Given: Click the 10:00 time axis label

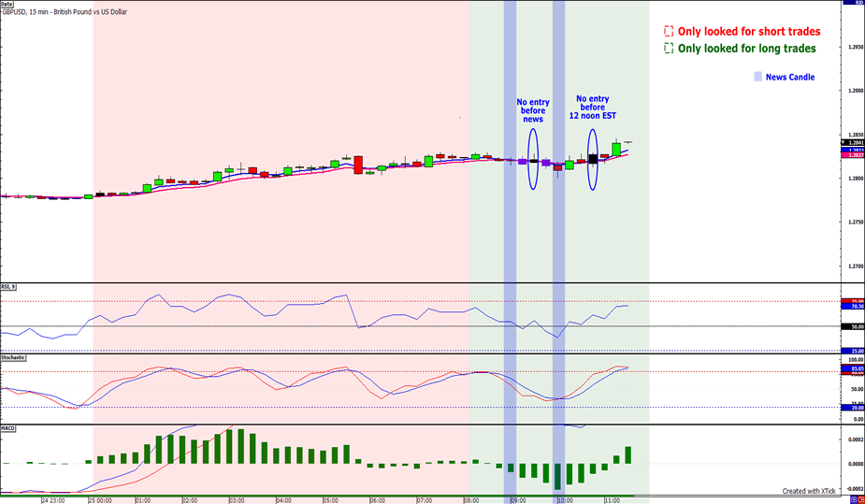Looking at the screenshot, I should pos(565,500).
